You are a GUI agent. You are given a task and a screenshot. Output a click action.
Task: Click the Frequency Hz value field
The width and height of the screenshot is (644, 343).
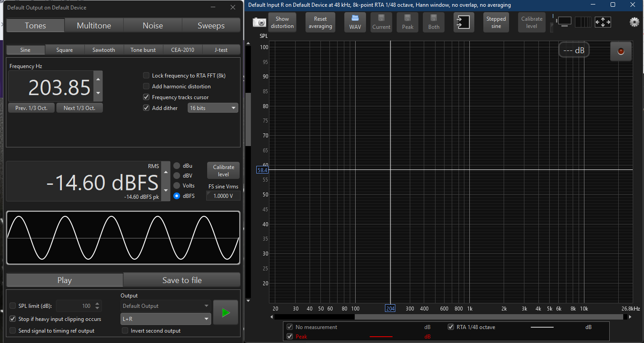point(51,87)
